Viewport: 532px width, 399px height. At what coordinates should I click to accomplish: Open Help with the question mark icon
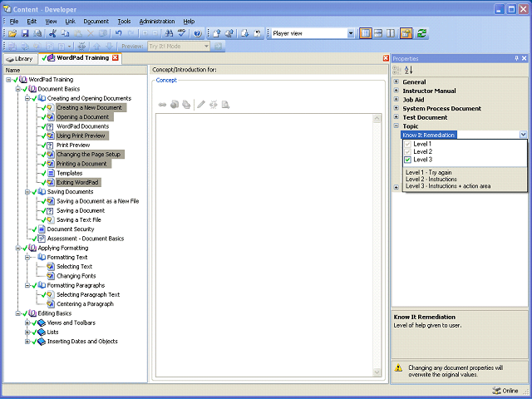(198, 33)
